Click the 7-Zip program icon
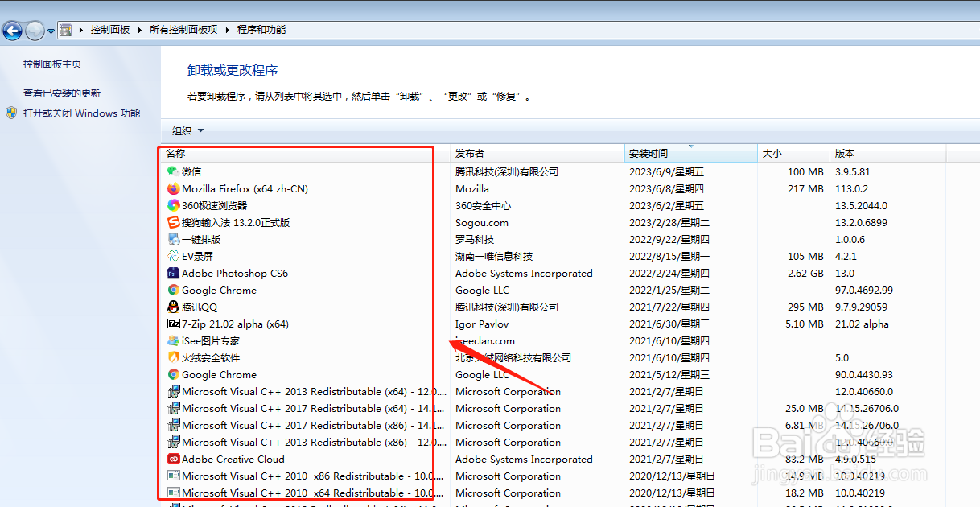Viewport: 980px width, 507px height. [173, 324]
